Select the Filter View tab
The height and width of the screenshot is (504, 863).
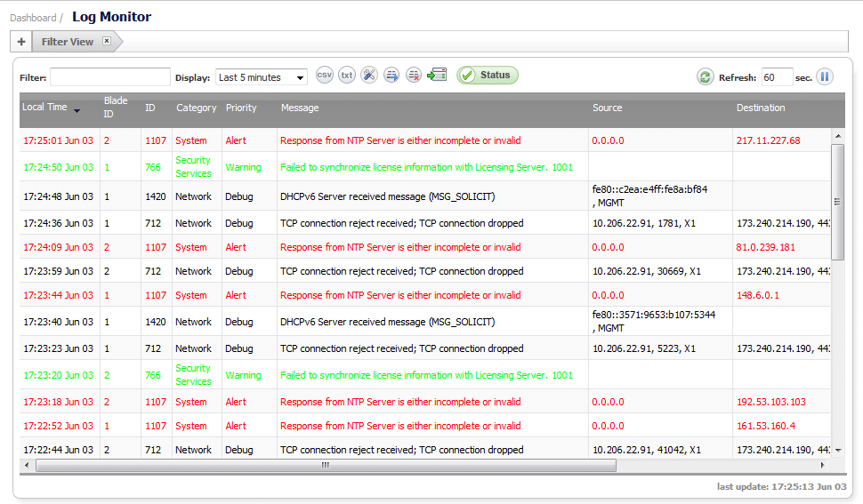click(68, 42)
